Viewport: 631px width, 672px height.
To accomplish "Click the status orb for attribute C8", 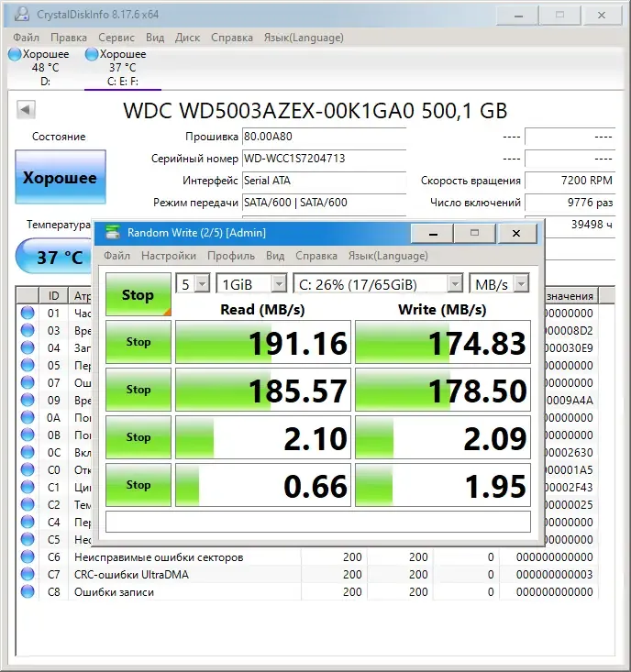I will [28, 591].
